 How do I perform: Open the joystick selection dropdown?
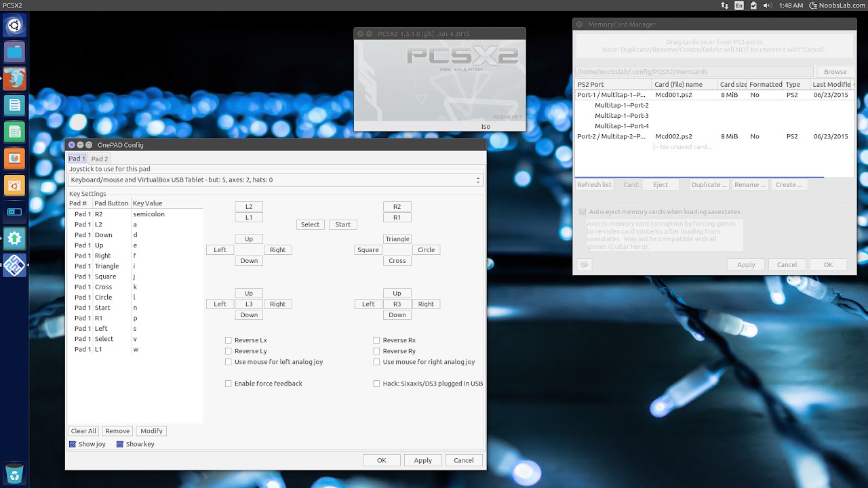click(477, 179)
